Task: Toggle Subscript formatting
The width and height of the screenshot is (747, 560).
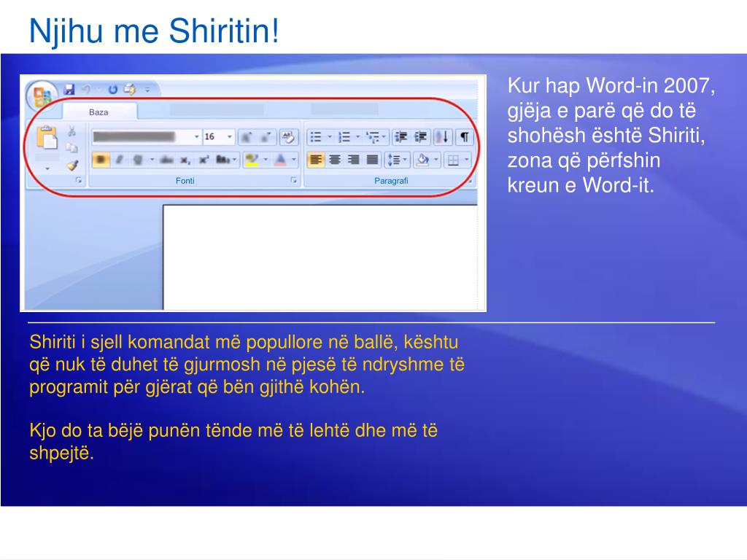Action: tap(185, 160)
